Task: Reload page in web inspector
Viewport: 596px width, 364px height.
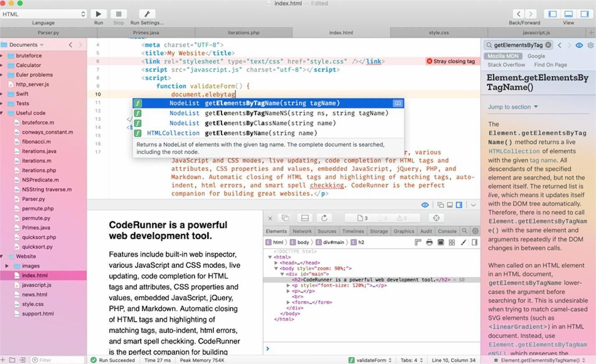Action: coord(324,218)
